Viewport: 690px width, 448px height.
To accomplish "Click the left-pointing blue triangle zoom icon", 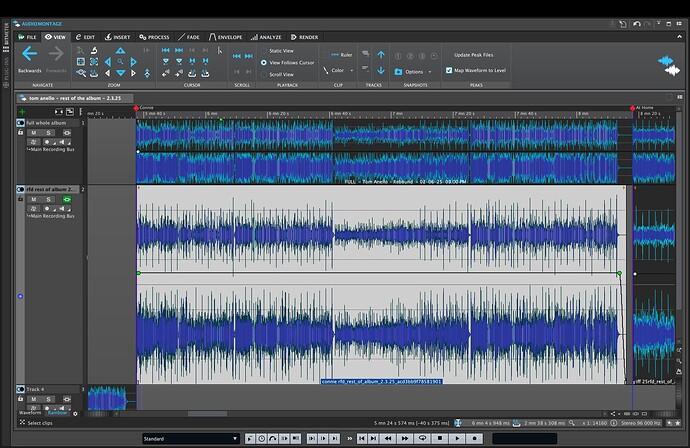I will pos(108,62).
